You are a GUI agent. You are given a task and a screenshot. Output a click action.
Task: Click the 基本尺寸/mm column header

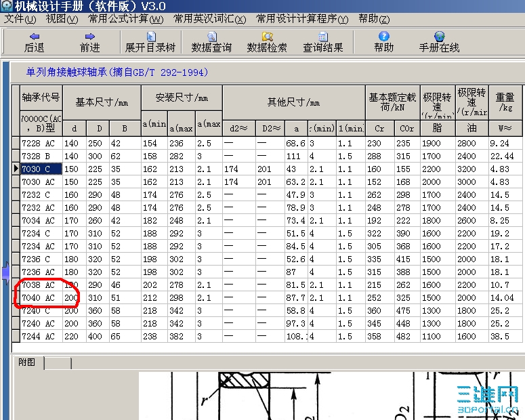click(102, 102)
